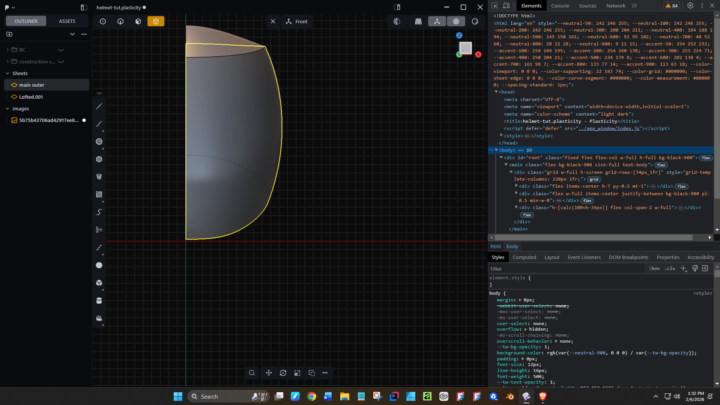Open the Network tab in DevTools
The height and width of the screenshot is (405, 720).
(x=615, y=6)
